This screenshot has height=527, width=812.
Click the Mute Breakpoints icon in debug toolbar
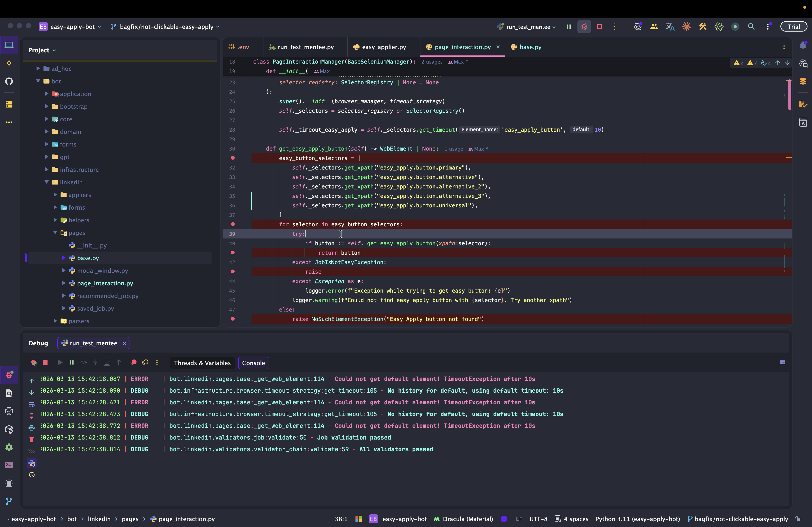[x=145, y=362]
